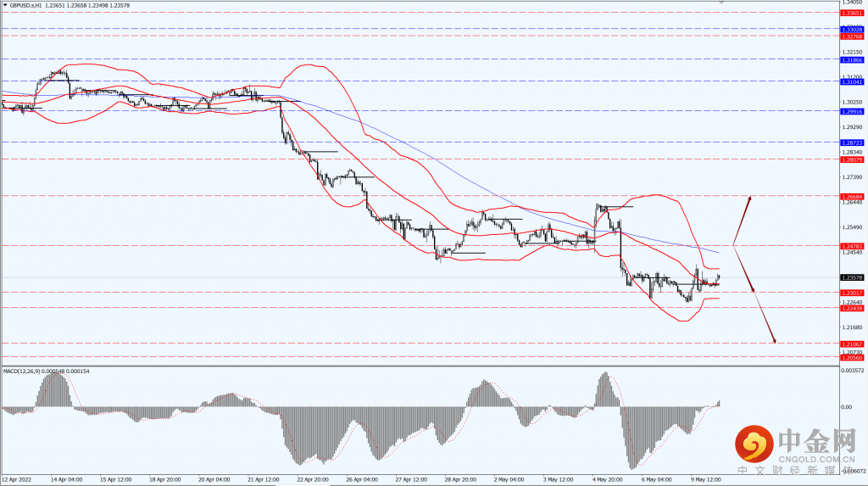Click the 1.29290 price scale value

(852, 127)
